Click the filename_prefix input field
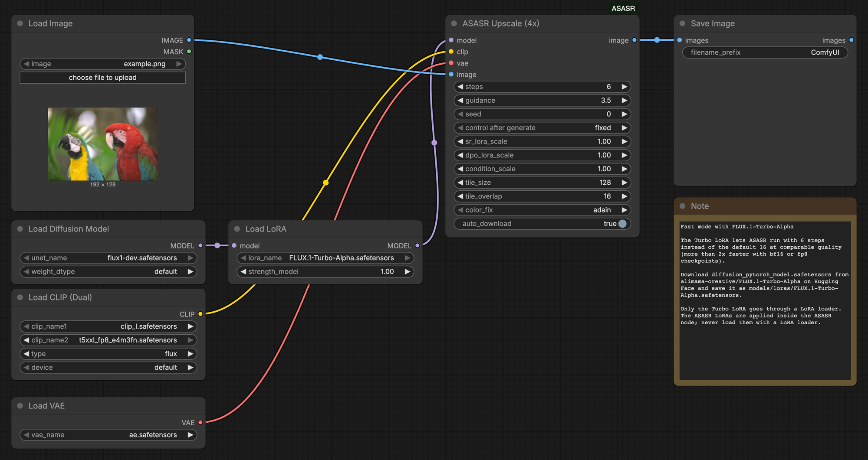Viewport: 868px width, 460px height. click(x=765, y=52)
